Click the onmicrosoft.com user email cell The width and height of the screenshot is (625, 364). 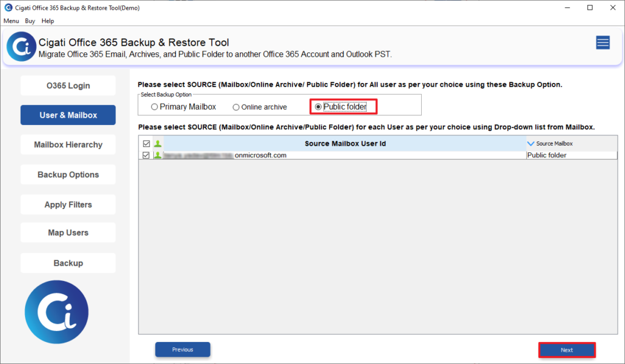(x=345, y=155)
